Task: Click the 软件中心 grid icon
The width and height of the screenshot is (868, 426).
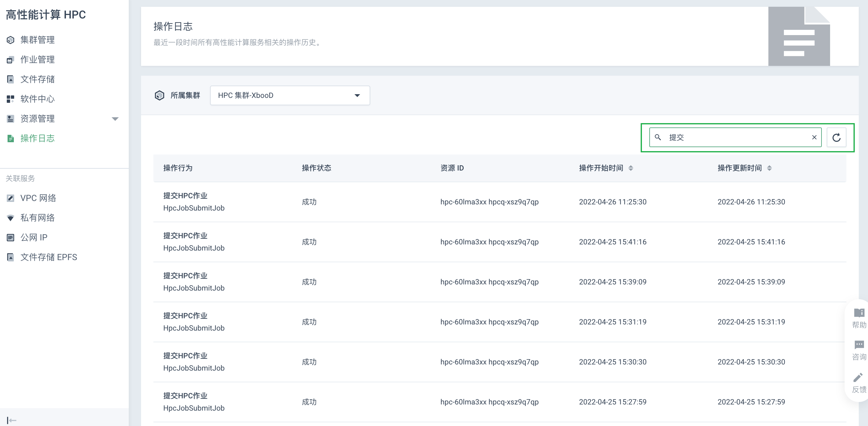Action: (x=10, y=99)
